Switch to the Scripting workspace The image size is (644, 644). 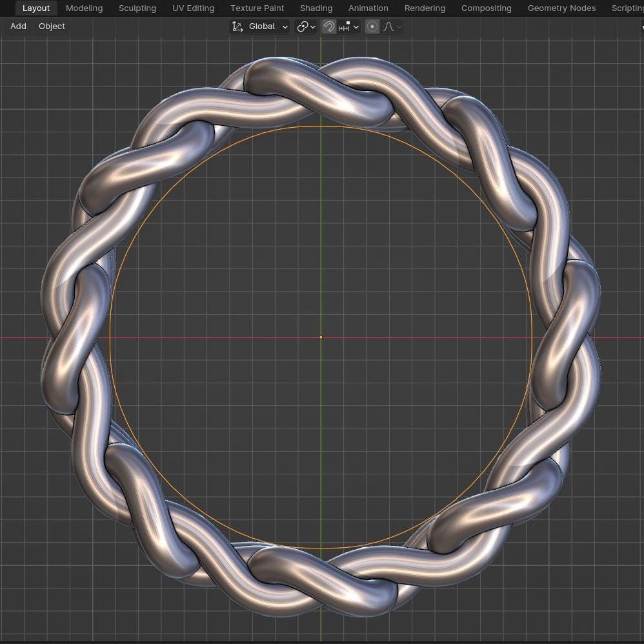pyautogui.click(x=627, y=8)
